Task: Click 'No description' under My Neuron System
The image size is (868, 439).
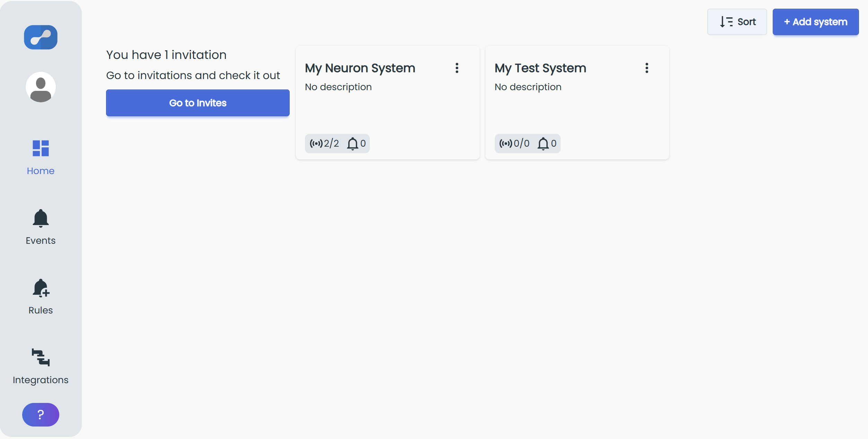Action: pyautogui.click(x=338, y=87)
